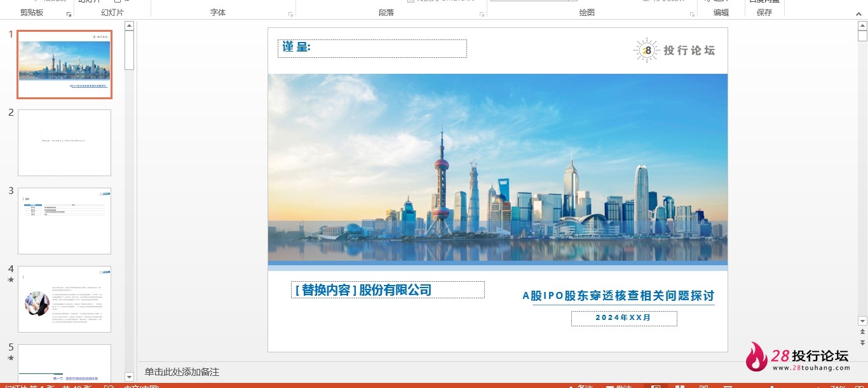Select slide 2 thumbnail in the panel
Viewport: 868px width, 388px height.
64,142
